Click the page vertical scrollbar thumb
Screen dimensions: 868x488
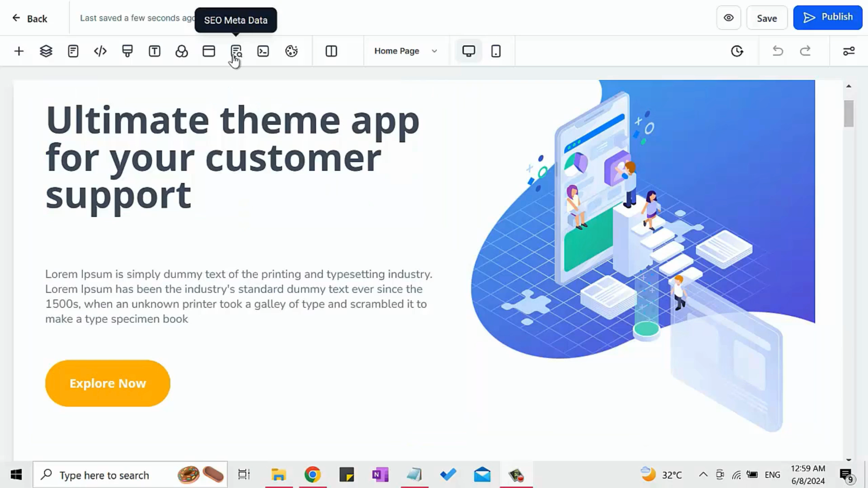point(849,113)
